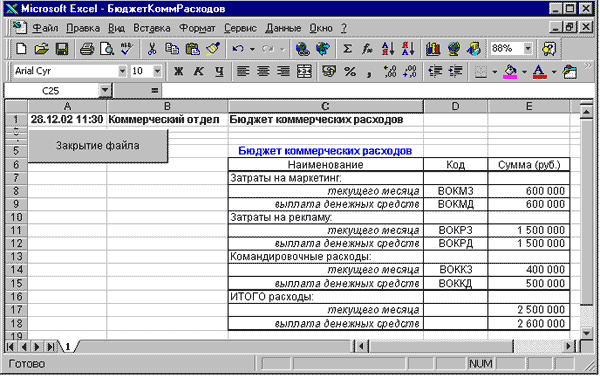600x378 pixels.
Task: Go to the last sheet tab arrow
Action: pos(50,347)
